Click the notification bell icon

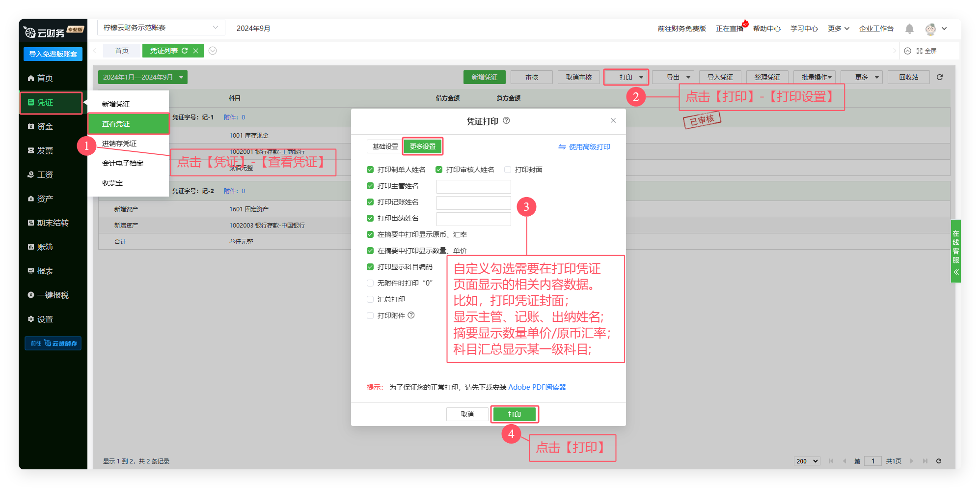coord(909,29)
